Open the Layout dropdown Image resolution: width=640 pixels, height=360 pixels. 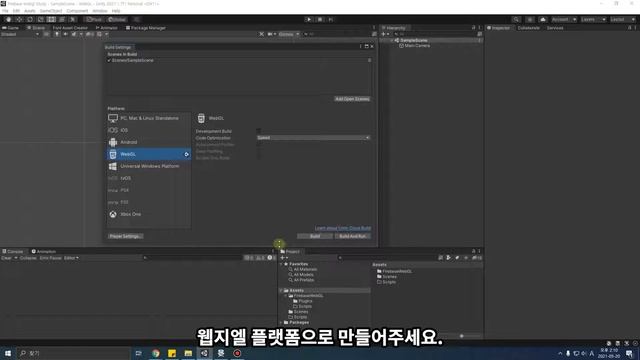point(622,20)
